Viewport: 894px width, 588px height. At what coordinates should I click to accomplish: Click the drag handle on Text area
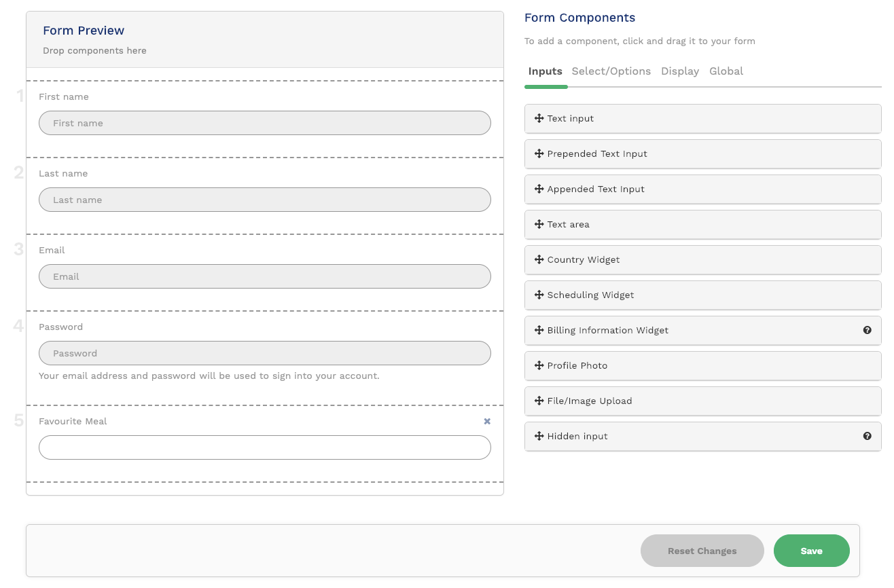pyautogui.click(x=539, y=224)
